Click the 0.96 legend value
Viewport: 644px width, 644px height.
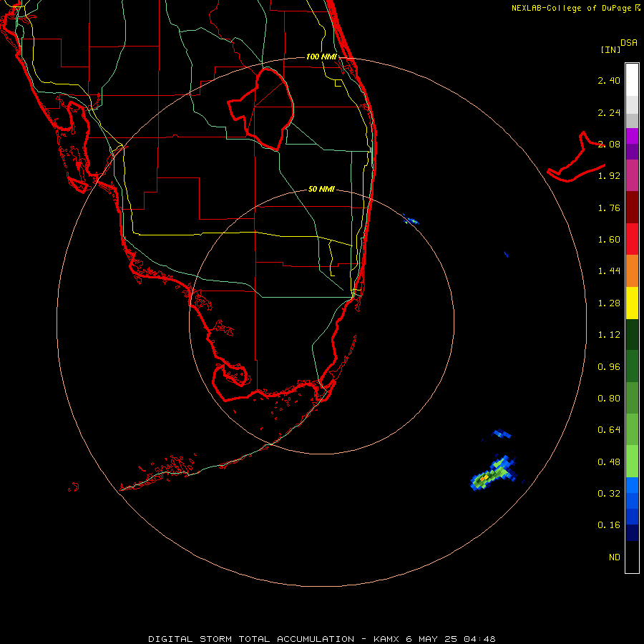point(609,367)
